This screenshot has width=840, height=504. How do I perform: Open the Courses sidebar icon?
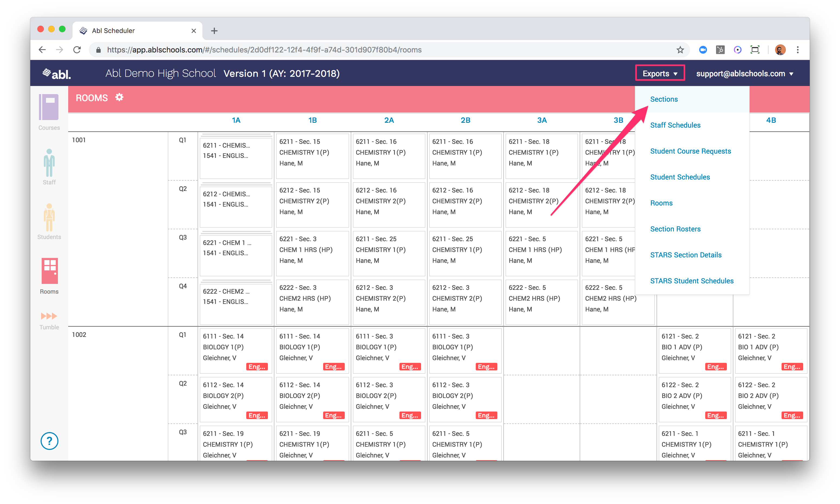[49, 108]
